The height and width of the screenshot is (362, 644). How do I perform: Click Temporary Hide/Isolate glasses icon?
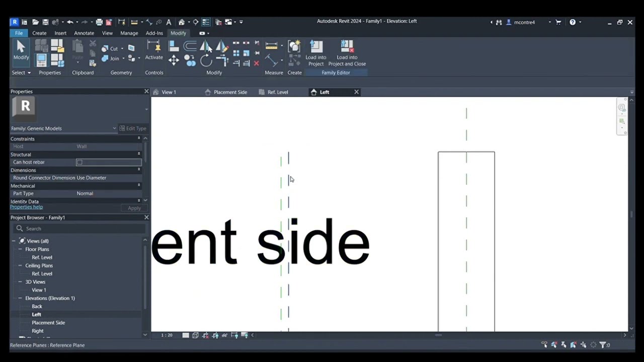coord(224,335)
